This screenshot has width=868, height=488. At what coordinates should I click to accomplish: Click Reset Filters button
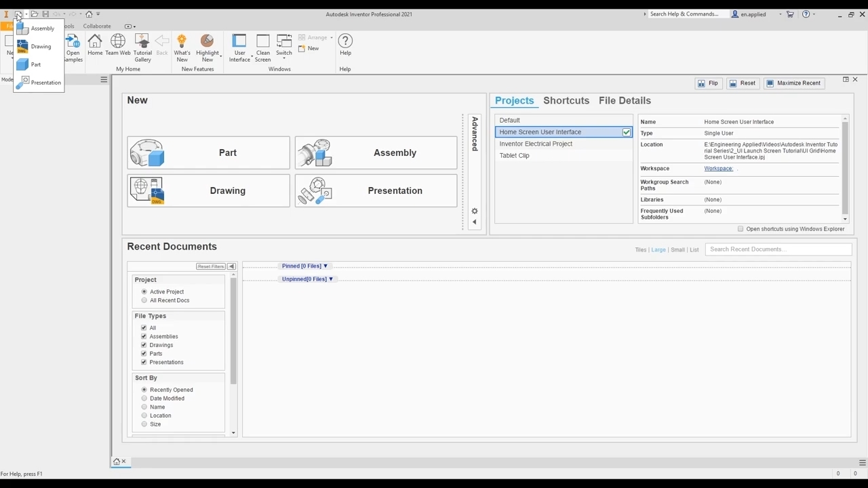tap(210, 266)
